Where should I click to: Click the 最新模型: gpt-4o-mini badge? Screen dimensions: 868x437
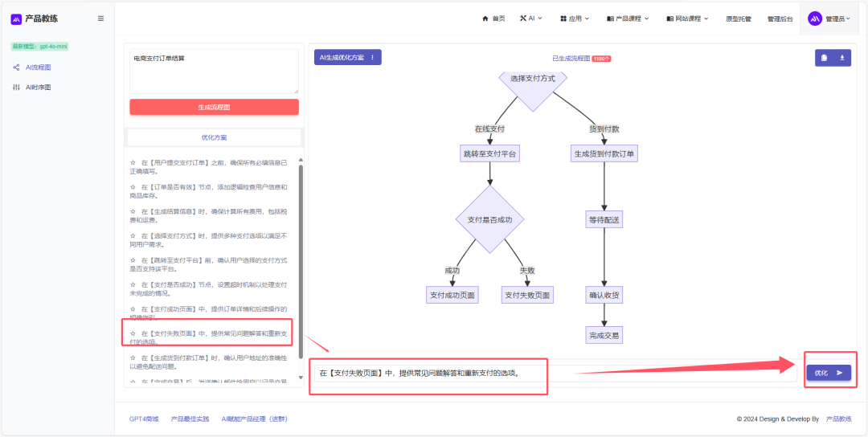coord(39,47)
